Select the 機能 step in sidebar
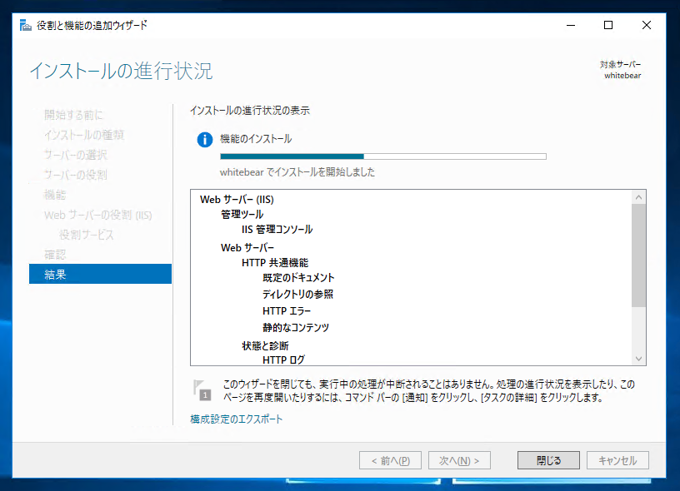Screen dimensions: 680x491 coord(55,195)
